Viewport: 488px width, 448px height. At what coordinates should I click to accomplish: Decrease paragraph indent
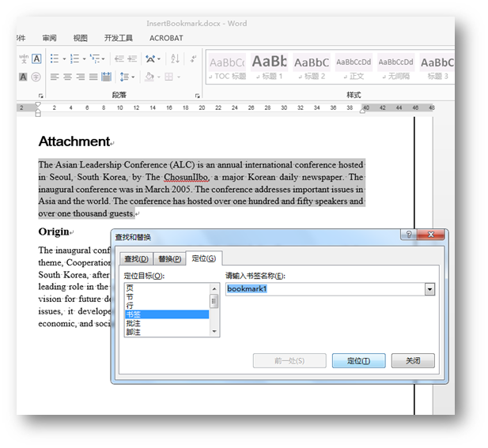(119, 58)
